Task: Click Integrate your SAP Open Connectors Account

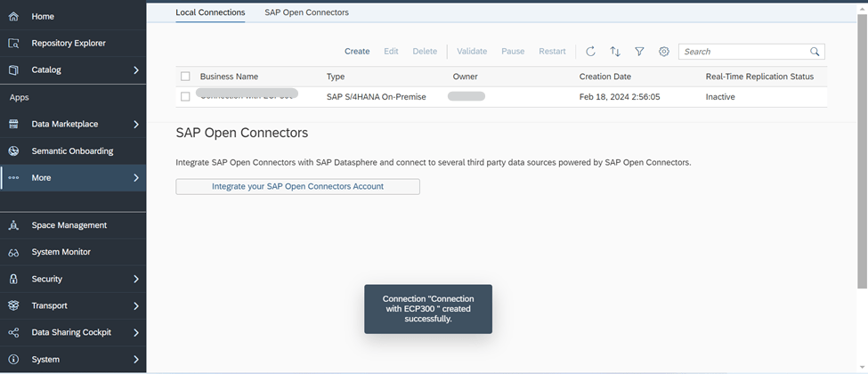Action: pyautogui.click(x=298, y=187)
